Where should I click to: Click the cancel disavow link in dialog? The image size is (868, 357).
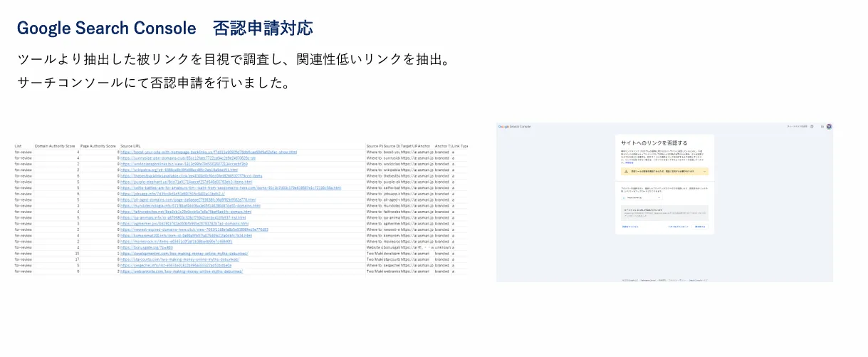pyautogui.click(x=630, y=227)
